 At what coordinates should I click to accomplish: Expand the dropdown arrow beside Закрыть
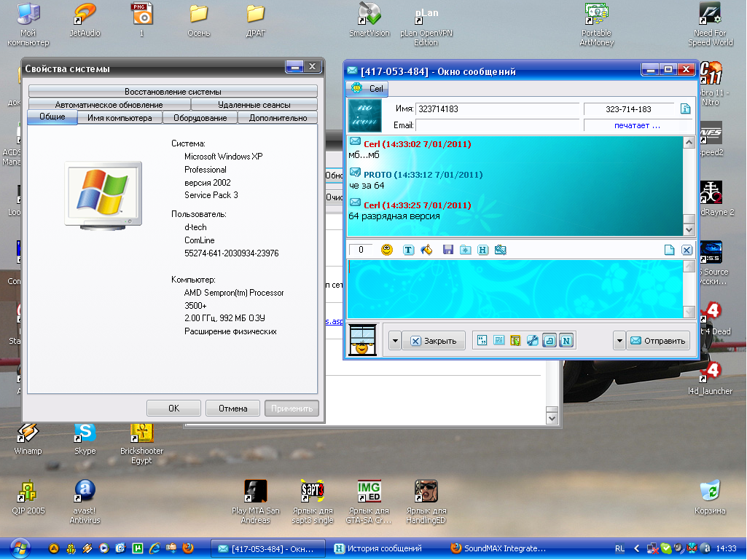[394, 340]
